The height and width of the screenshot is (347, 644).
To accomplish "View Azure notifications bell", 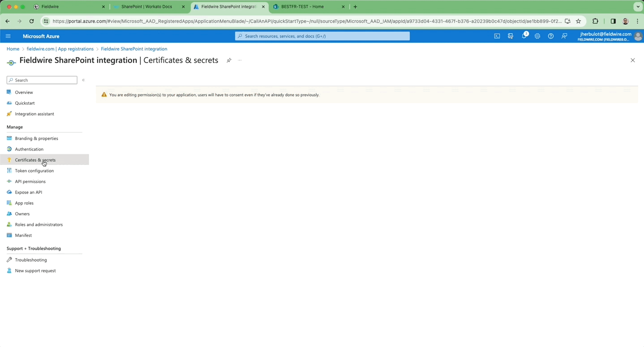I will (x=524, y=36).
